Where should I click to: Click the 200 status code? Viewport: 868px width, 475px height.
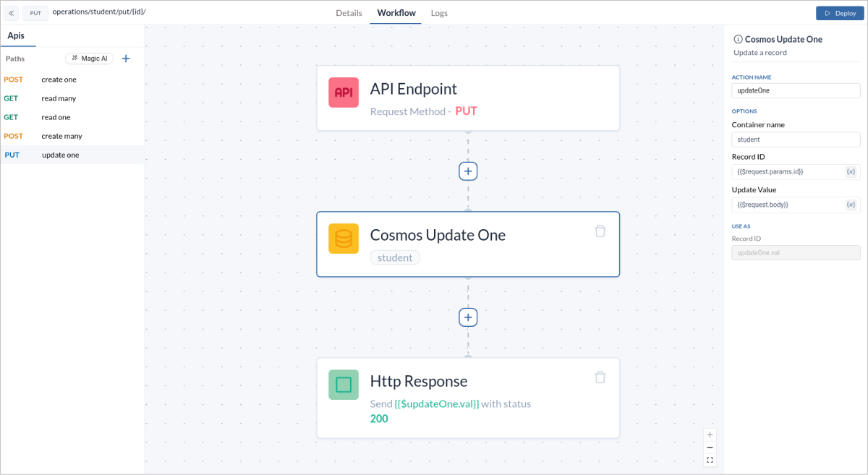tap(379, 419)
